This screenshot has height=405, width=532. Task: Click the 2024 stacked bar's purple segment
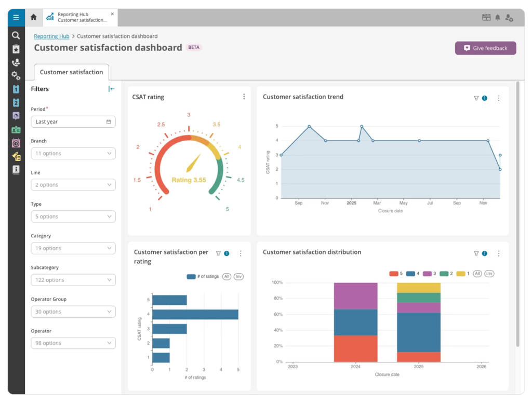pos(355,296)
